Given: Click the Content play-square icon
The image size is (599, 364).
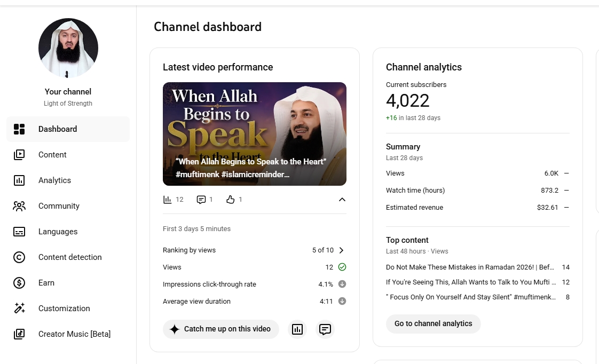Looking at the screenshot, I should 19,155.
